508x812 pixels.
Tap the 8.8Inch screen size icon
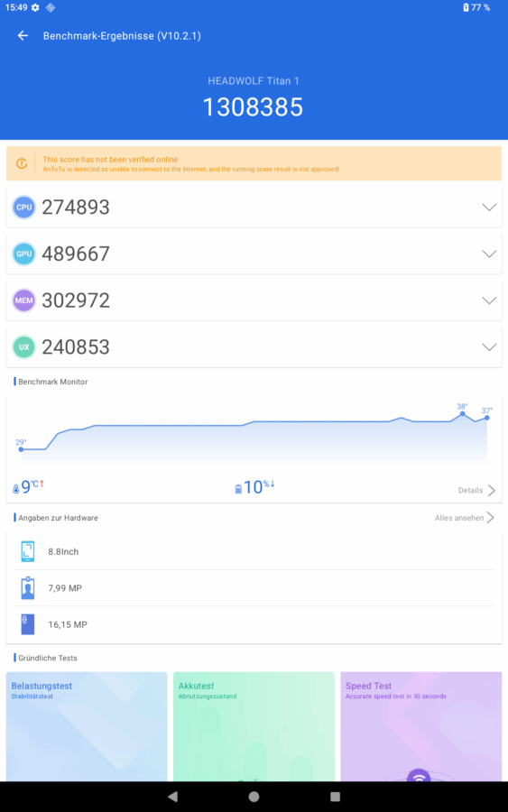tap(27, 551)
